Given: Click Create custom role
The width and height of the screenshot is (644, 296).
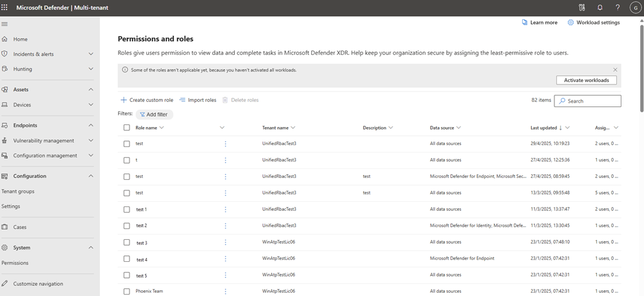Looking at the screenshot, I should coord(147,100).
